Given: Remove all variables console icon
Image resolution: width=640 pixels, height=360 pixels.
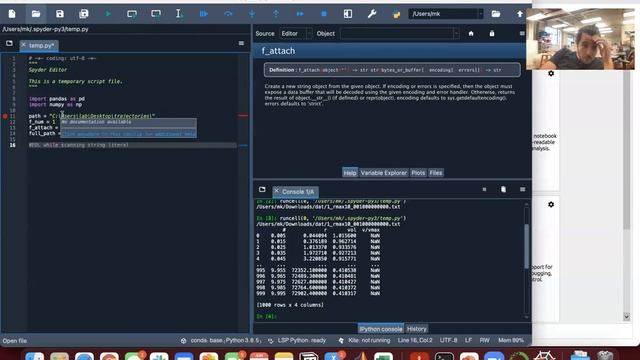Looking at the screenshot, I should 503,189.
